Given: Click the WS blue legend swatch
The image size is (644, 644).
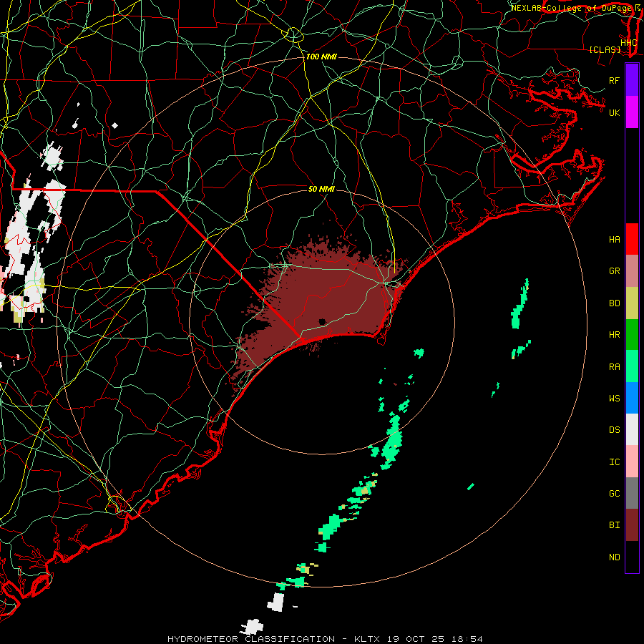Looking at the screenshot, I should click(x=632, y=398).
